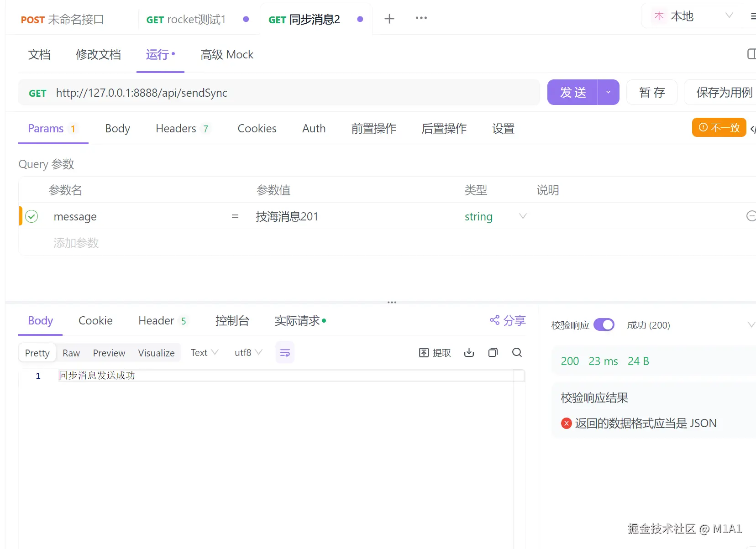The width and height of the screenshot is (756, 549).
Task: Uncheck the message parameter checkbox
Action: (x=31, y=216)
